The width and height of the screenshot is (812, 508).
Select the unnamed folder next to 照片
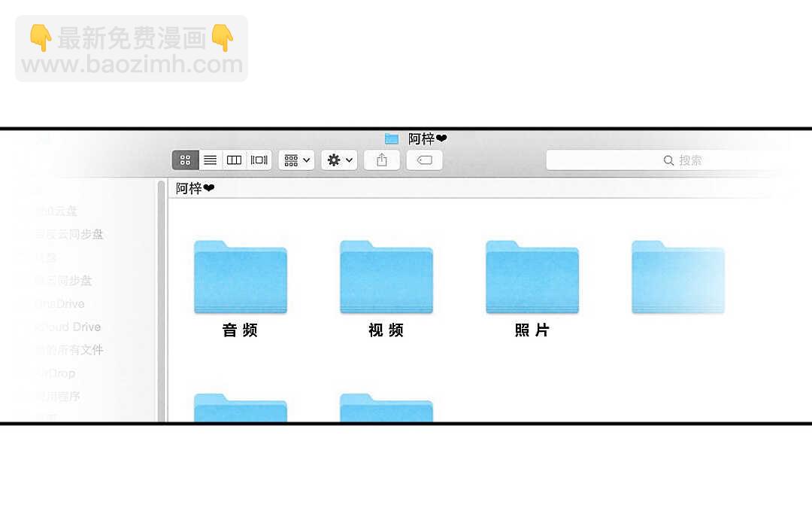[678, 277]
